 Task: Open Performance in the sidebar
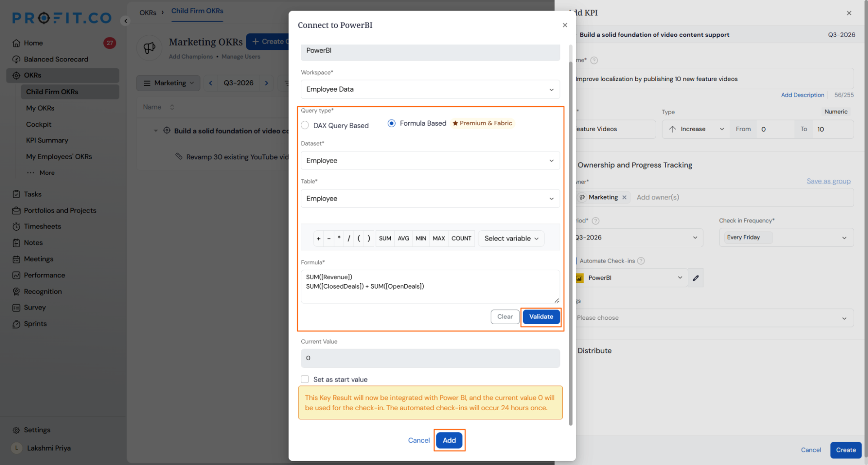(44, 275)
